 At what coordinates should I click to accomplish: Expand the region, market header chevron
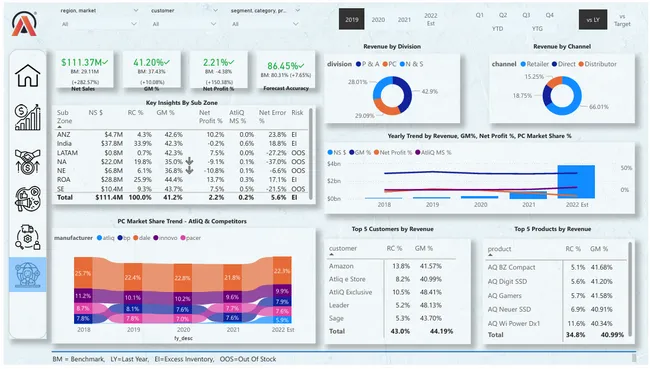[136, 10]
